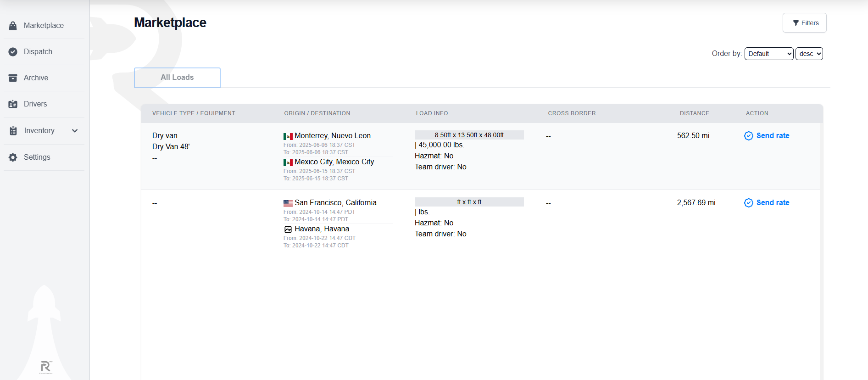Open the desc sort direction dropdown
Screen dimensions: 868x380
[x=809, y=54]
